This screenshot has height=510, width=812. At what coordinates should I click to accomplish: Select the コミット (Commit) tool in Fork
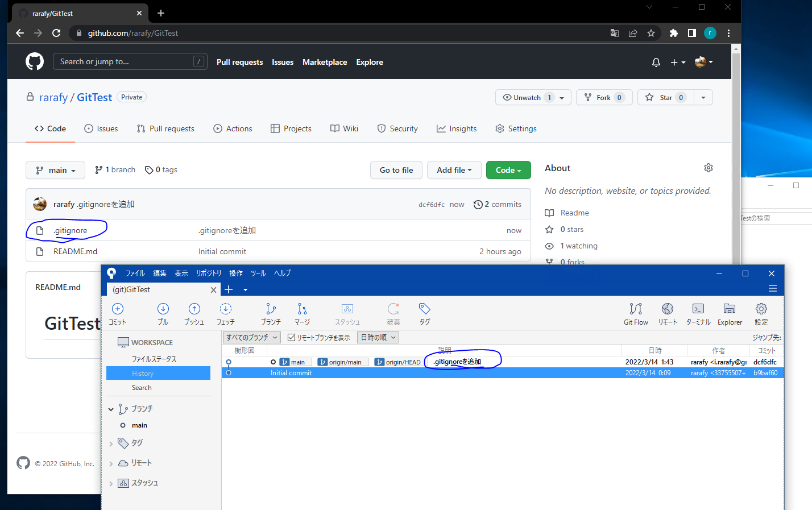coord(117,313)
